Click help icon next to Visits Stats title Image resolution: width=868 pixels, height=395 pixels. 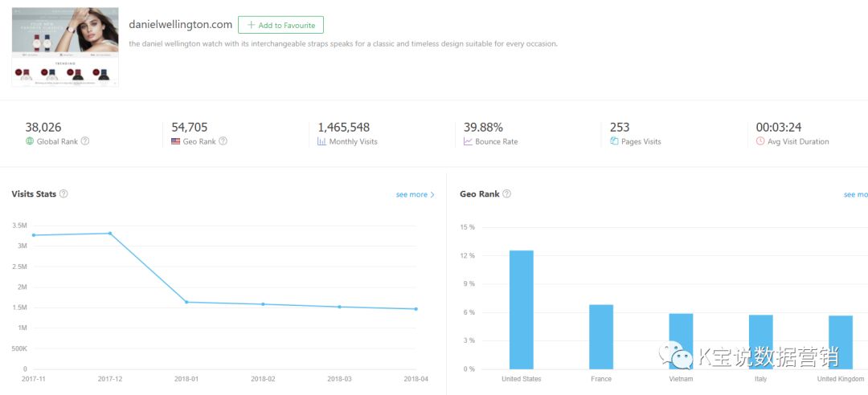tap(63, 194)
